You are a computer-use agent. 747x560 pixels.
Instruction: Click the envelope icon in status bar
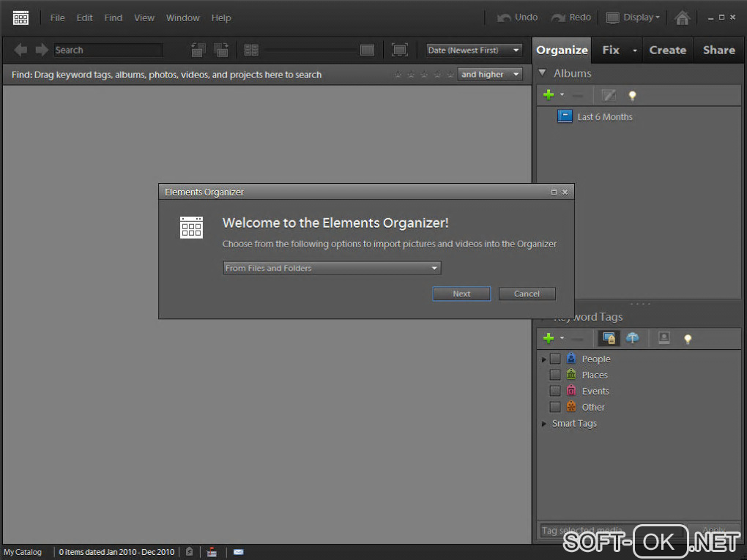click(238, 552)
